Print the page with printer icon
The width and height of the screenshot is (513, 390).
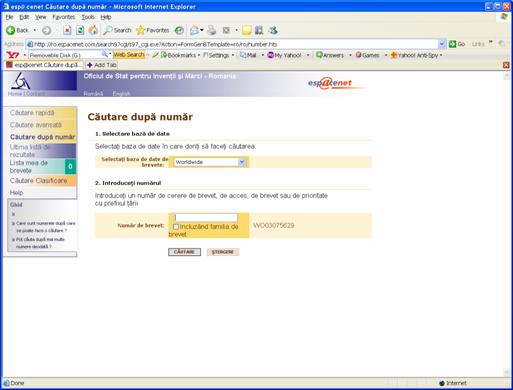[x=211, y=30]
